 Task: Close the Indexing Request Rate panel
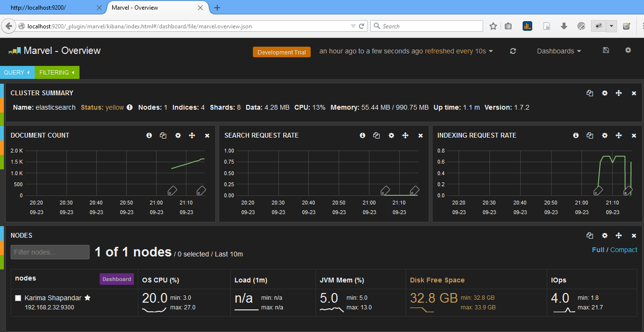(x=634, y=136)
